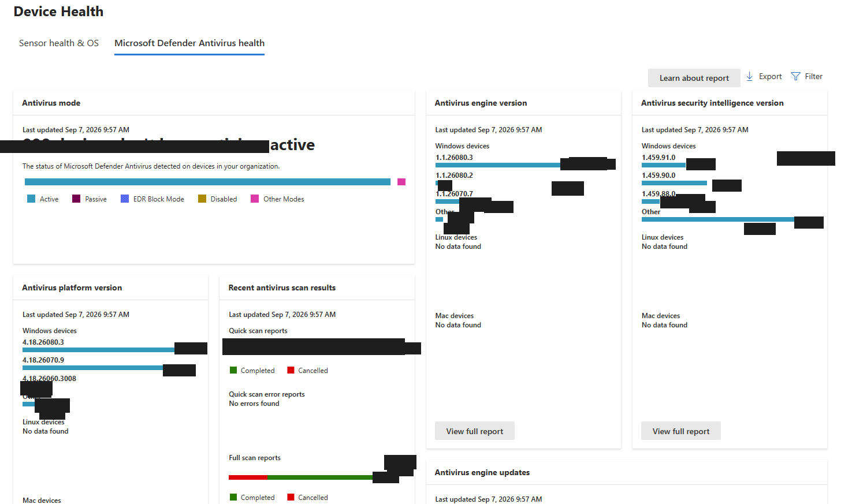The width and height of the screenshot is (852, 504).
Task: Switch to Sensor health & OS tab
Action: click(x=59, y=43)
